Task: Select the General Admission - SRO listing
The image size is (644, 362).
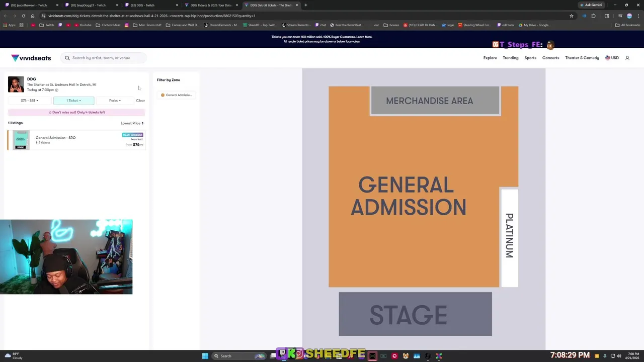Action: pos(76,140)
